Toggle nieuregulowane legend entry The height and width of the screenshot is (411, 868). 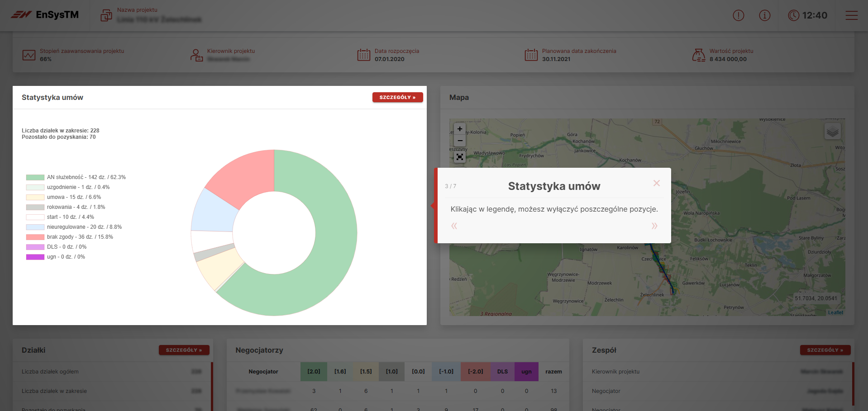pos(84,227)
